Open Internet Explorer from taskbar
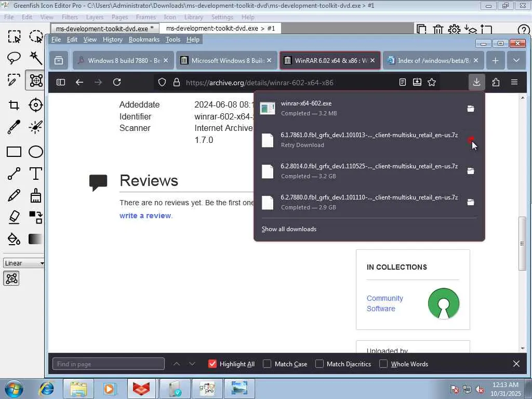This screenshot has height=399, width=532. pos(46,389)
